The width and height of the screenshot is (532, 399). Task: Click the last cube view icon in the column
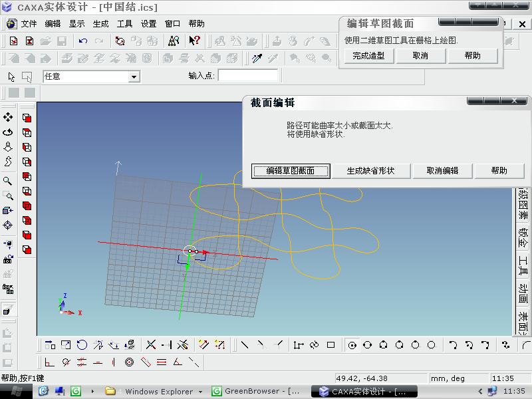pos(27,250)
